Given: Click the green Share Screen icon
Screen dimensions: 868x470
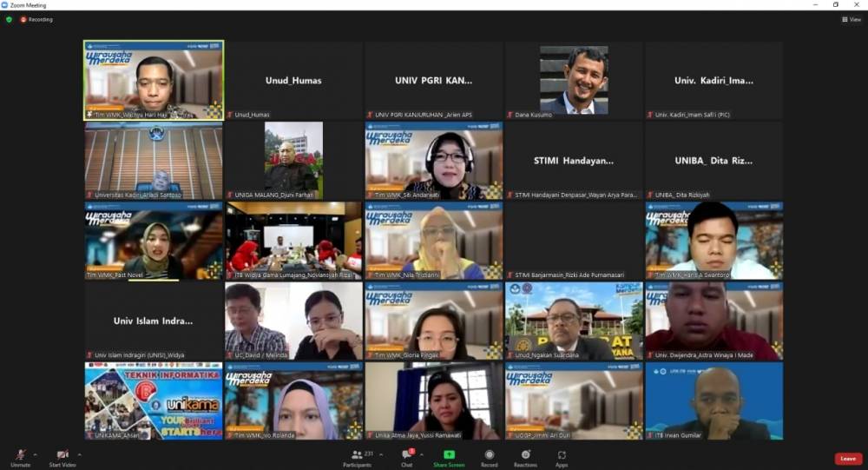Looking at the screenshot, I should 449,456.
